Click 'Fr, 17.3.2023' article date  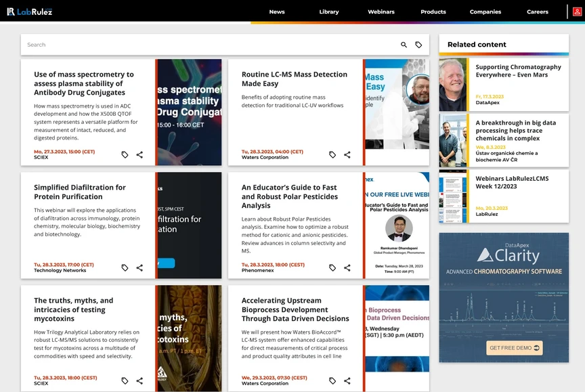(490, 97)
